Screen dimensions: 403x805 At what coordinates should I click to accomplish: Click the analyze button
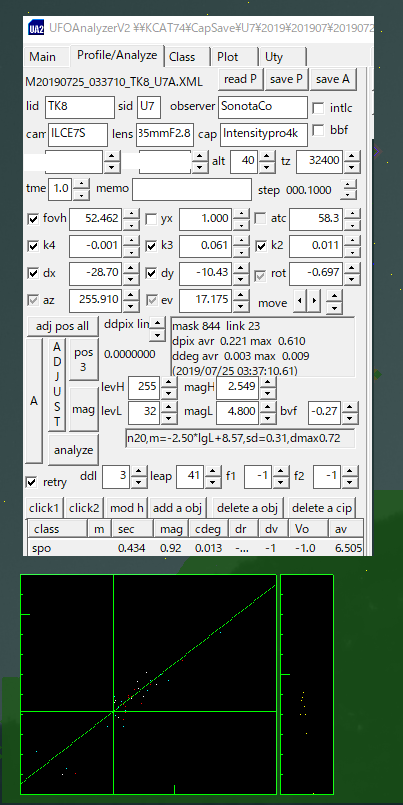[73, 450]
